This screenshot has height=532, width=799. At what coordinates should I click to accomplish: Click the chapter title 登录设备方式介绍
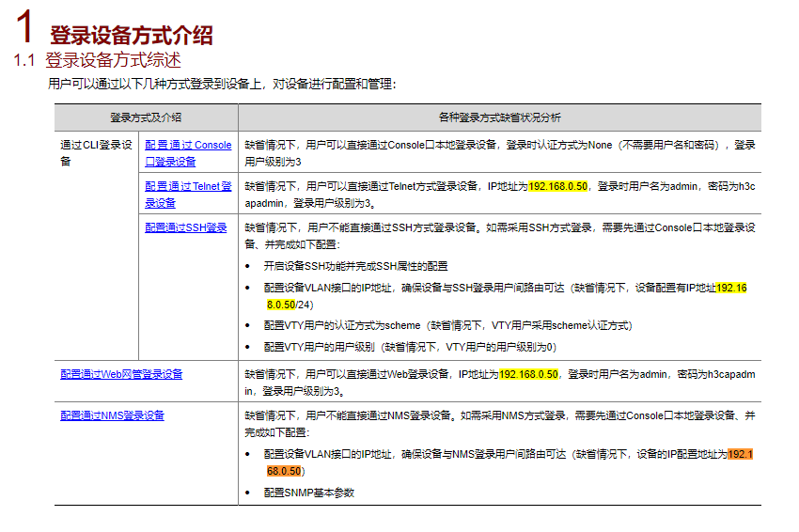[131, 36]
